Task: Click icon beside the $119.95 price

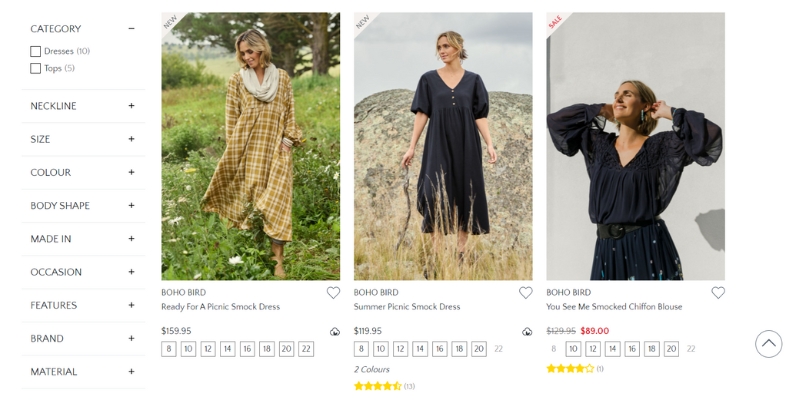Action: 527,332
